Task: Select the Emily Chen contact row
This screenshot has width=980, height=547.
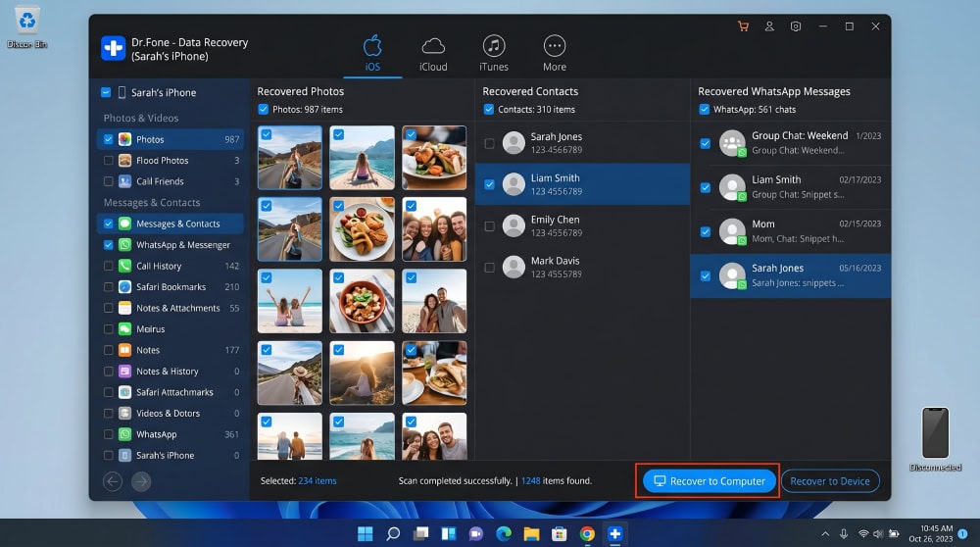Action: click(582, 225)
